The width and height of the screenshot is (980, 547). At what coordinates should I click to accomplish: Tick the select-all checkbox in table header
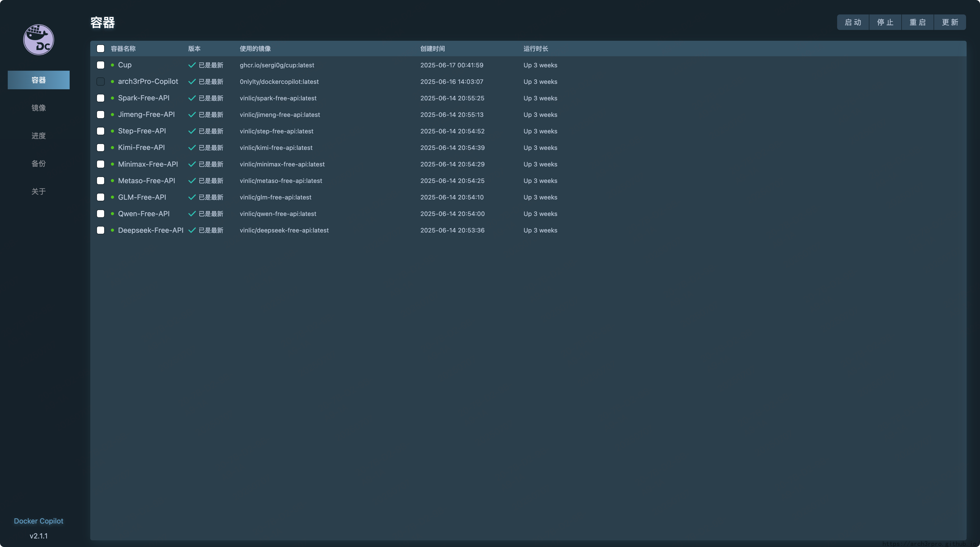tap(100, 49)
